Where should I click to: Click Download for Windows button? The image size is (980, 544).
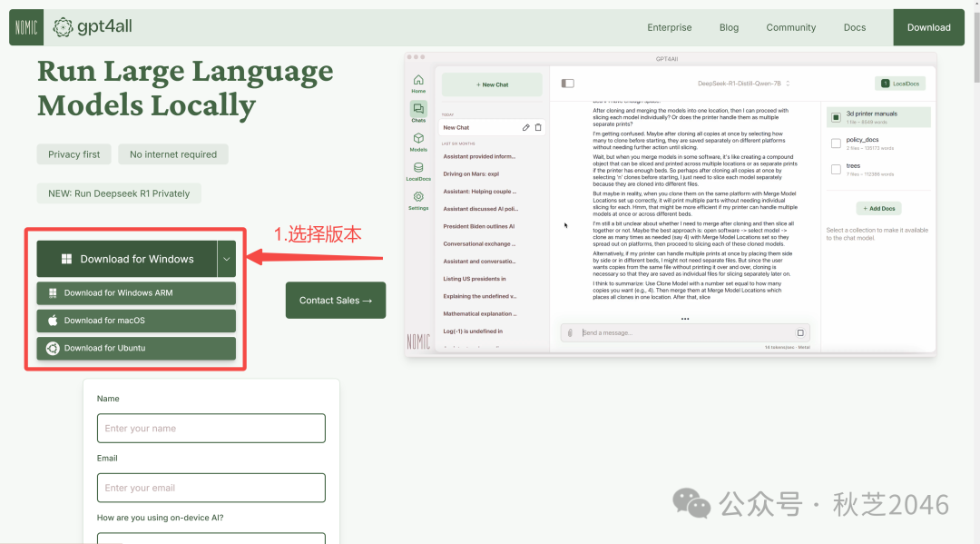click(127, 259)
